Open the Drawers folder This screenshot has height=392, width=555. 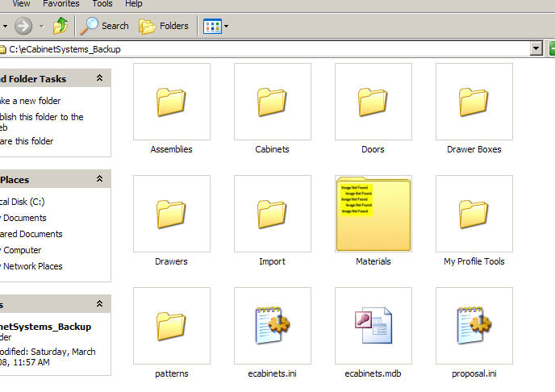point(172,214)
